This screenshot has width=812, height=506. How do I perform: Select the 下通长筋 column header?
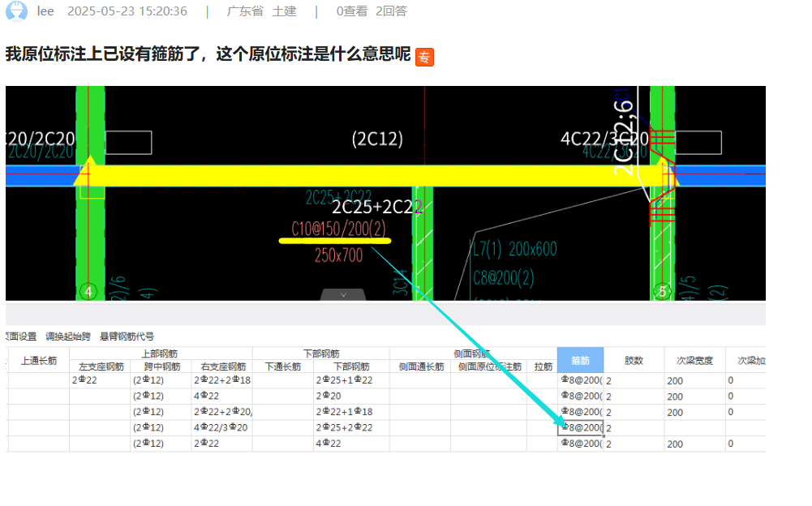pyautogui.click(x=283, y=367)
